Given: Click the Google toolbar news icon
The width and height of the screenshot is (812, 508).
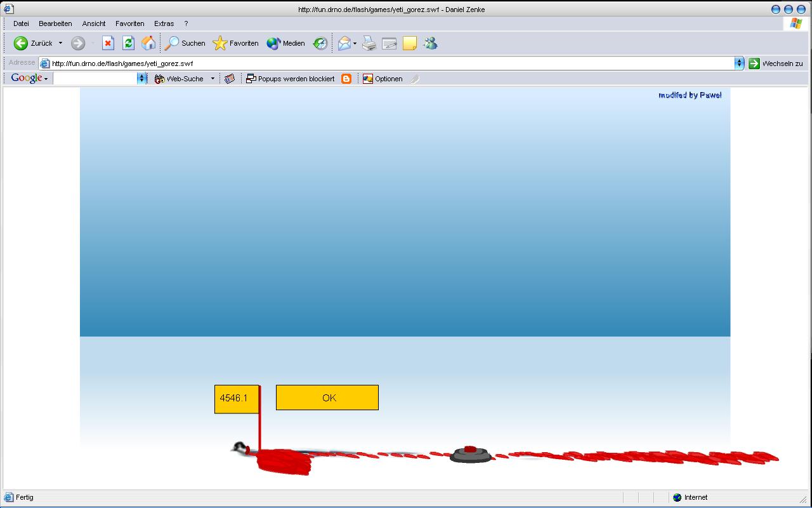Looking at the screenshot, I should click(230, 79).
